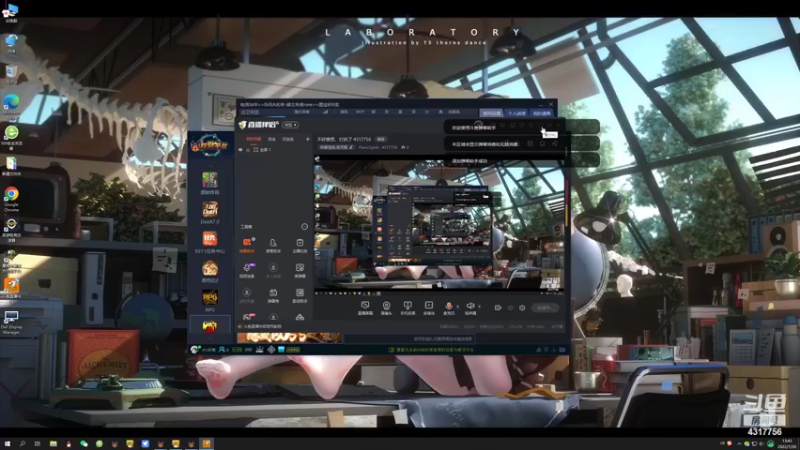Open the gift box tool in the toolbox

click(273, 293)
